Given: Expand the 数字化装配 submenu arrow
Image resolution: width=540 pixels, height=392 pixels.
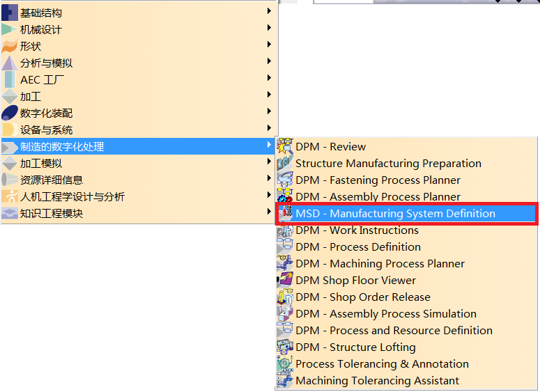Looking at the screenshot, I should pyautogui.click(x=269, y=111).
